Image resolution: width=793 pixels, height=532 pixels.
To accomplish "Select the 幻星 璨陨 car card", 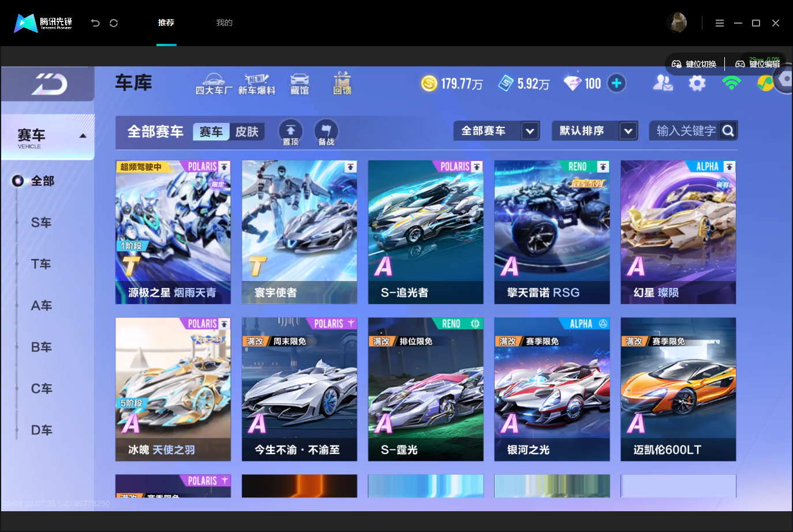I will (x=679, y=233).
